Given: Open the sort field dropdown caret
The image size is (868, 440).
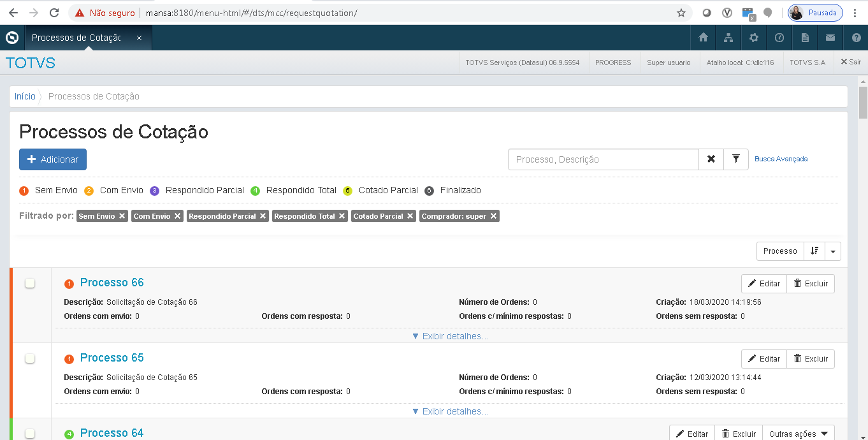Looking at the screenshot, I should (x=833, y=251).
